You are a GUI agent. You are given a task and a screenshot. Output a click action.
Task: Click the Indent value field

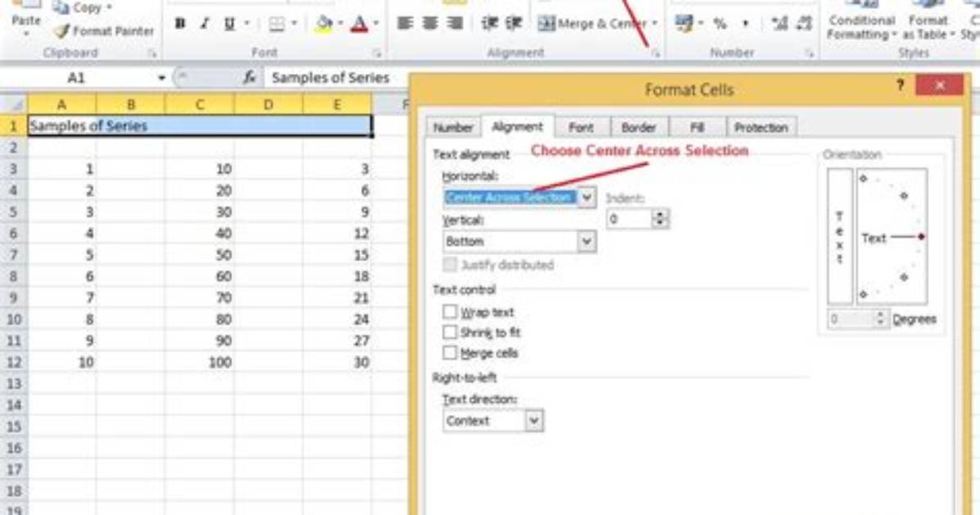[x=629, y=219]
